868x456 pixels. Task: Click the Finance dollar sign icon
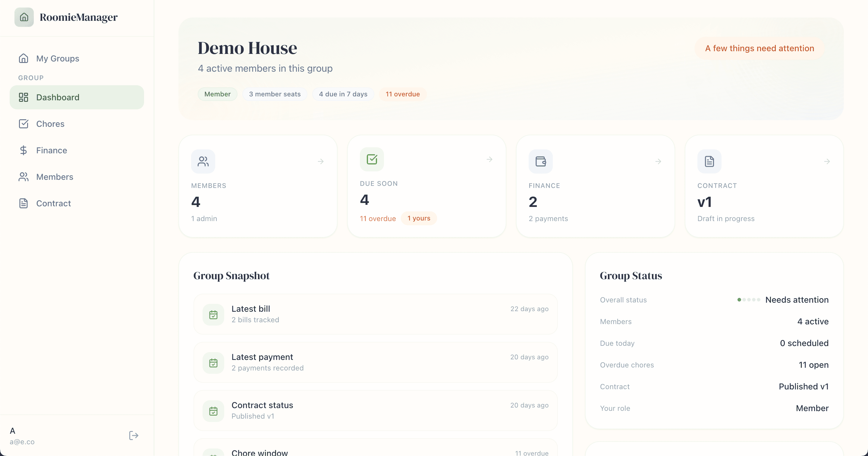point(23,150)
